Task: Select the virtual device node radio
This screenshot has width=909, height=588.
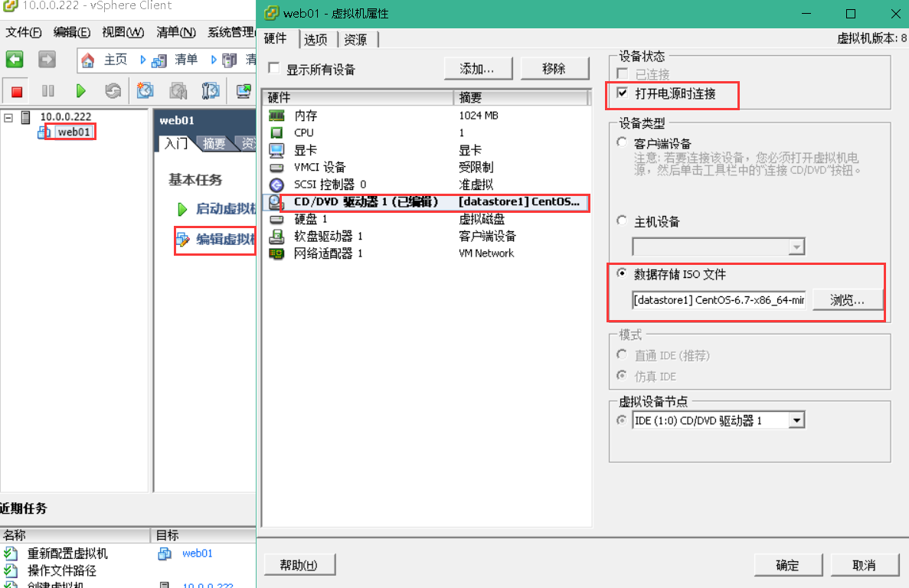Action: 622,420
